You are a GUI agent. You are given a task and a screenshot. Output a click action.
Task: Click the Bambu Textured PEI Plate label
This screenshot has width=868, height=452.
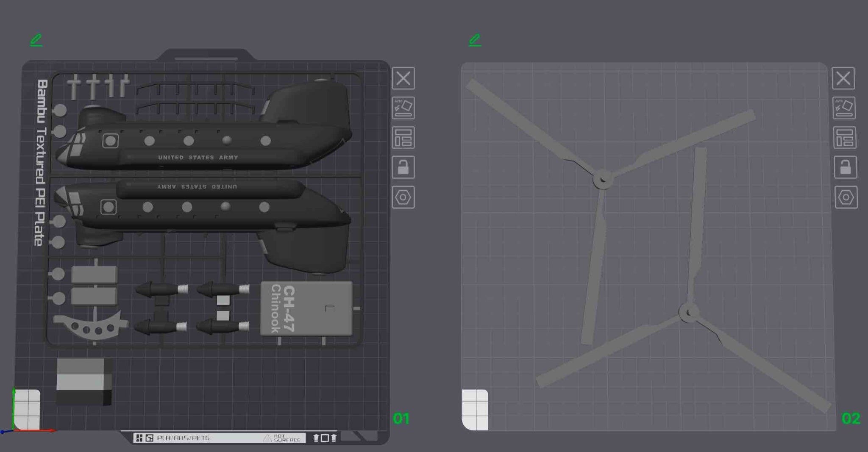41,163
